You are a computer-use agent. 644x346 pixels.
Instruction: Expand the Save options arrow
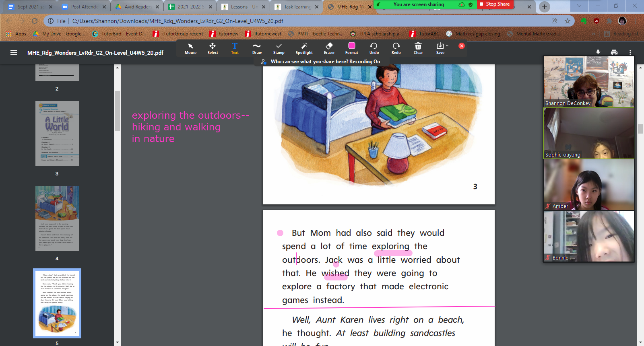447,45
